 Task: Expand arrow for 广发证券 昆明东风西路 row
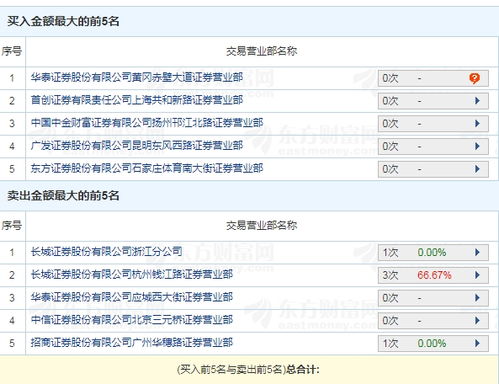pos(477,146)
